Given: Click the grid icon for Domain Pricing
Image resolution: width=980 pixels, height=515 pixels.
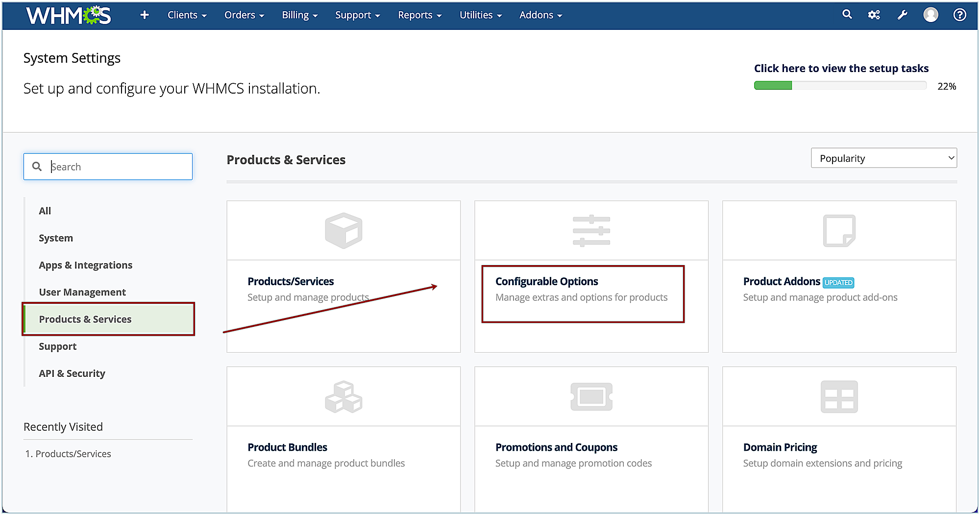Looking at the screenshot, I should point(839,396).
